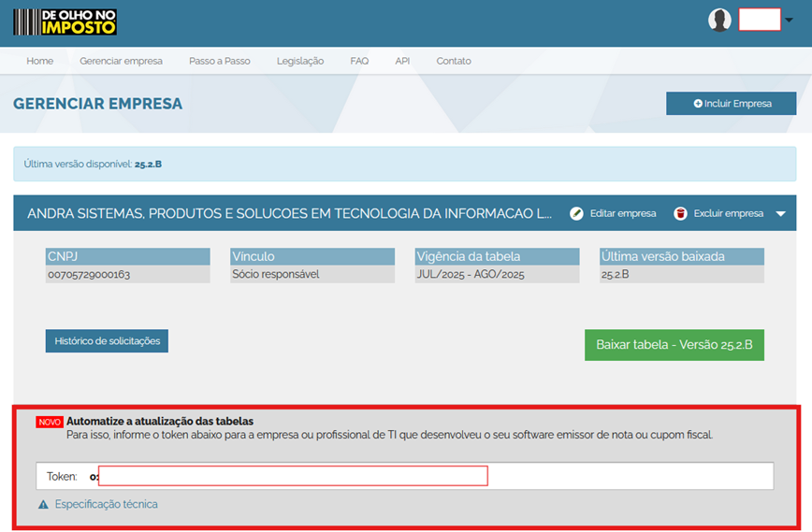
Task: Click the ANDRA SISTEMAS company title
Action: point(289,213)
